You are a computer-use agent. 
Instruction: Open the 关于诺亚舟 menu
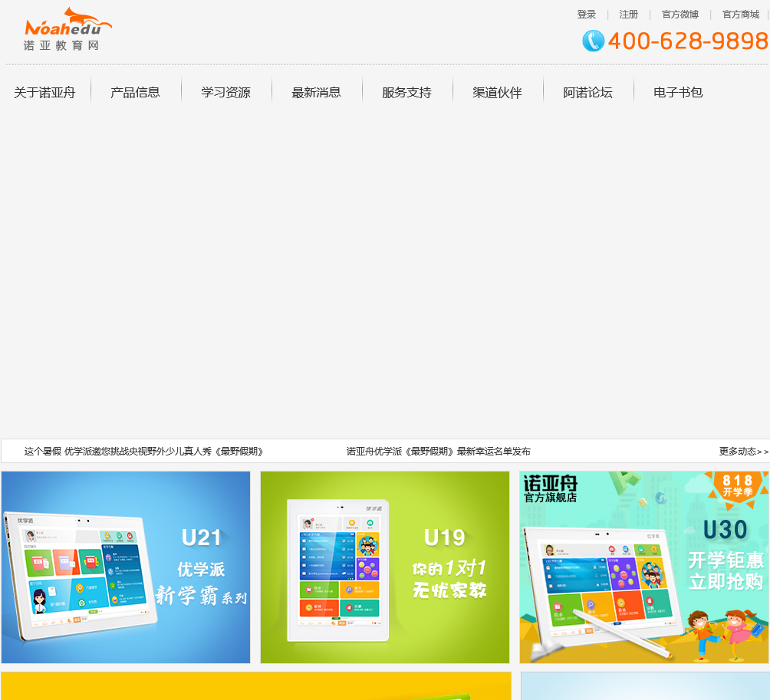[x=44, y=92]
